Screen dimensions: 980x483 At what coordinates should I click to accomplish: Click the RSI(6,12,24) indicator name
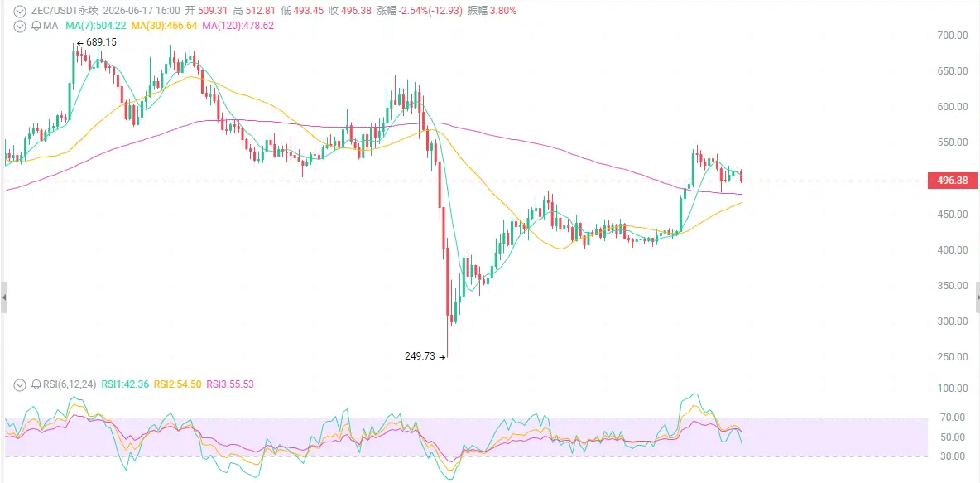point(69,384)
